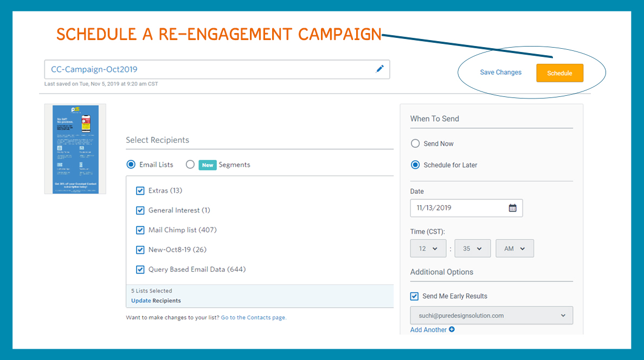Click the pencil edit icon beside campaign name

(x=380, y=69)
